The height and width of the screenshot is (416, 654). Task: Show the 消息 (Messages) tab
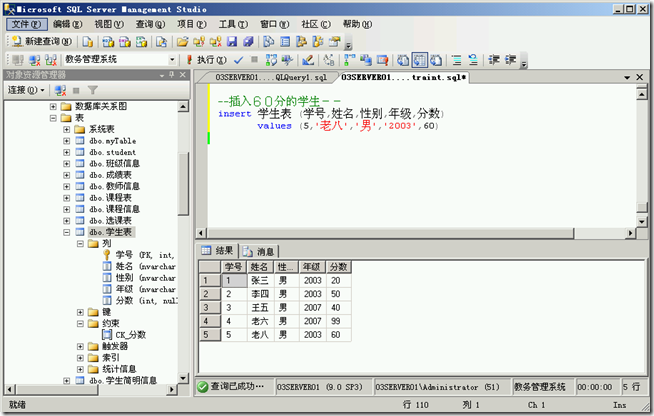pos(259,251)
